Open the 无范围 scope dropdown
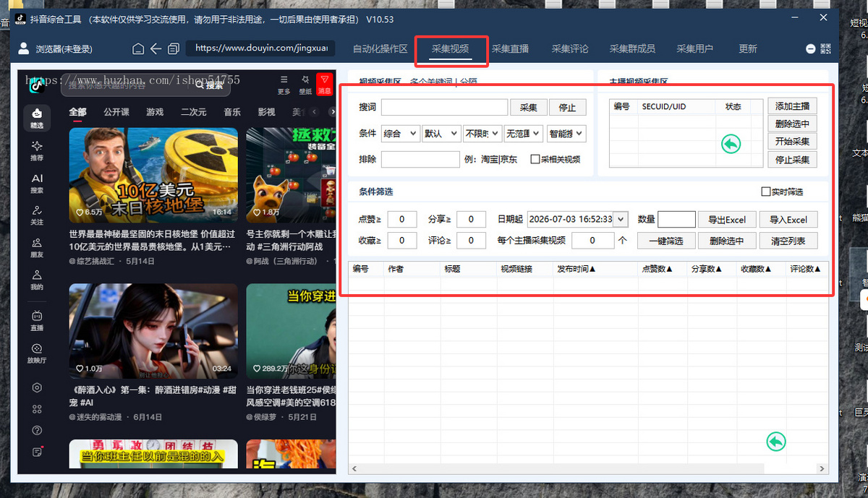This screenshot has height=498, width=868. [523, 133]
